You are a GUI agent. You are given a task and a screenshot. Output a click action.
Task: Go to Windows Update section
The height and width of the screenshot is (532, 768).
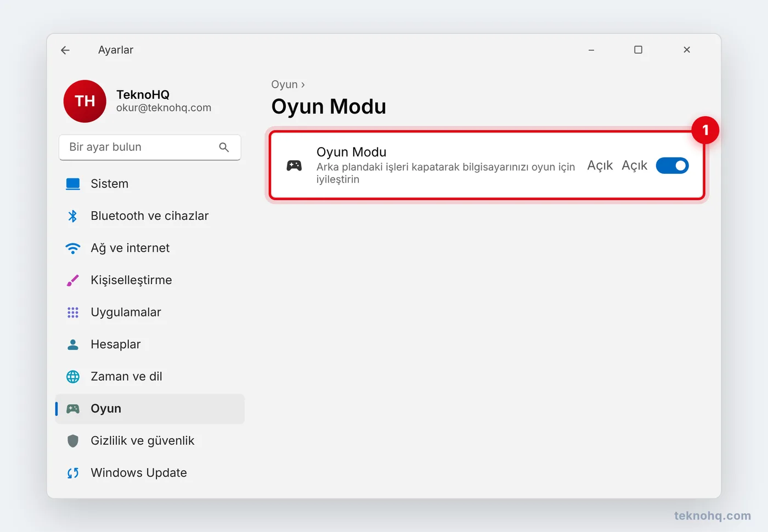(150, 473)
